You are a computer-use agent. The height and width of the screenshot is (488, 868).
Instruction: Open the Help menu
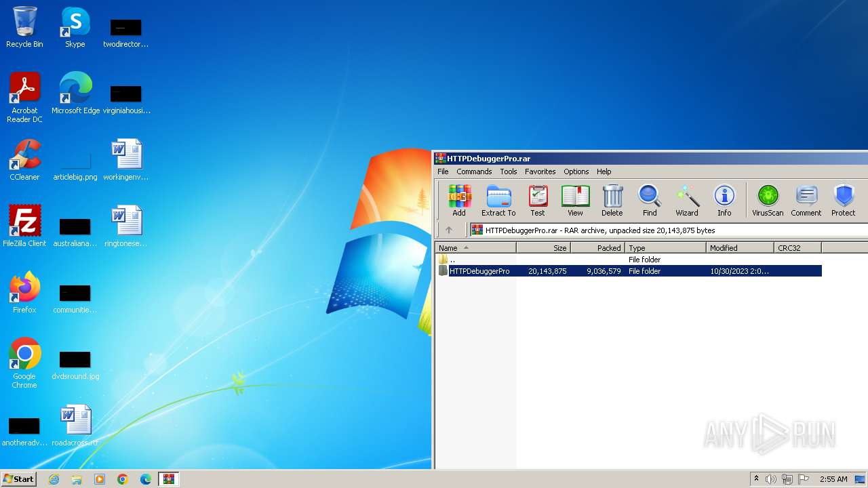tap(604, 171)
